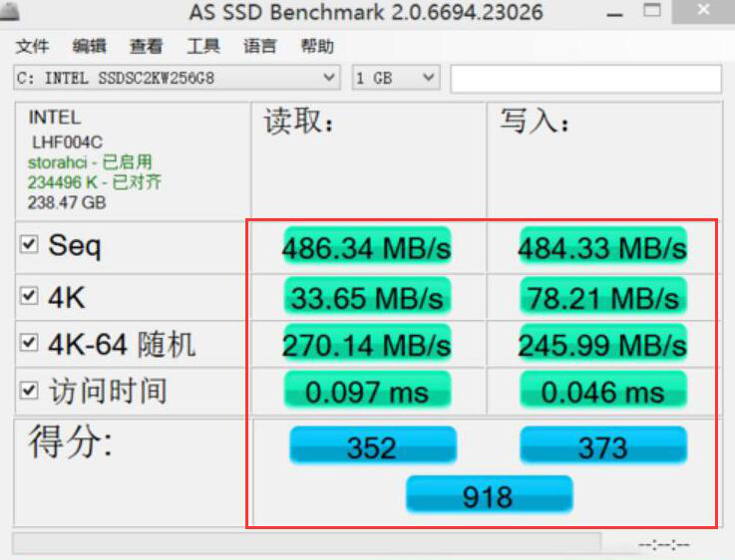Maximize the AS SSD Benchmark window

point(652,10)
